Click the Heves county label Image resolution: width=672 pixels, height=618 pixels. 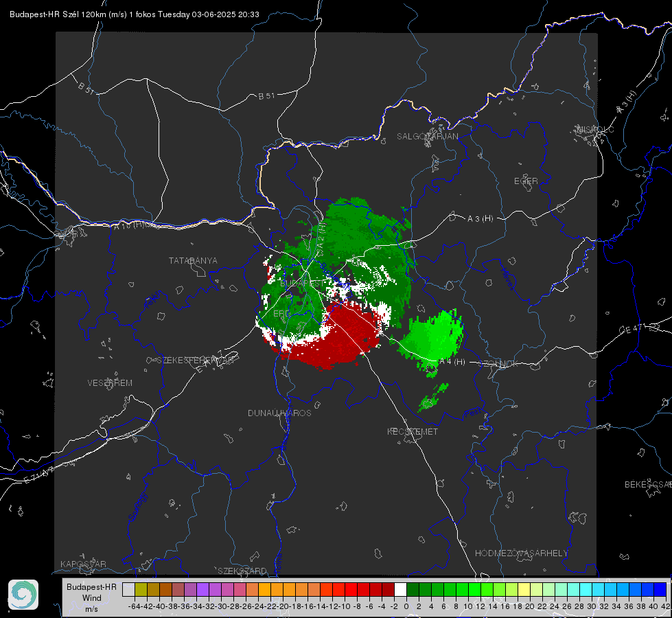click(x=507, y=278)
